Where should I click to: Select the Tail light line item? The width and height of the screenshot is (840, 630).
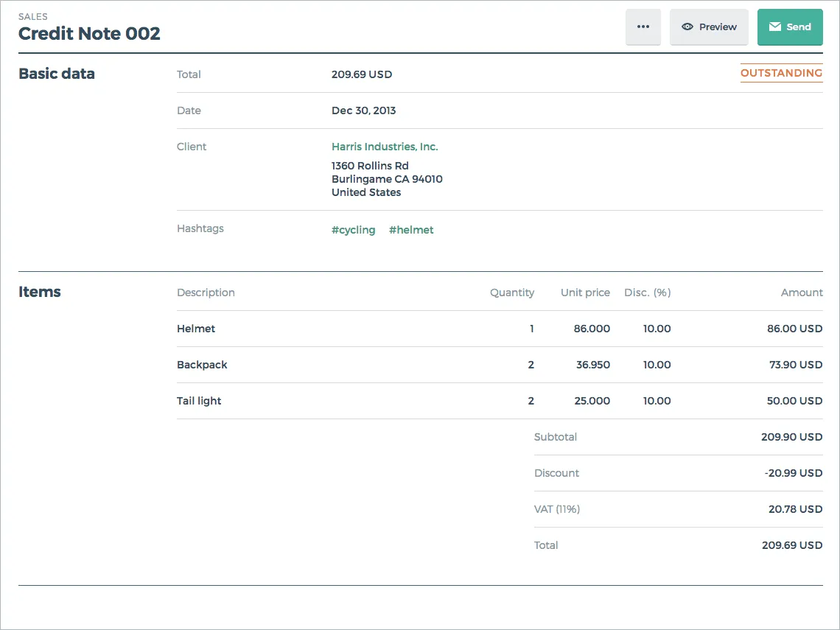199,400
